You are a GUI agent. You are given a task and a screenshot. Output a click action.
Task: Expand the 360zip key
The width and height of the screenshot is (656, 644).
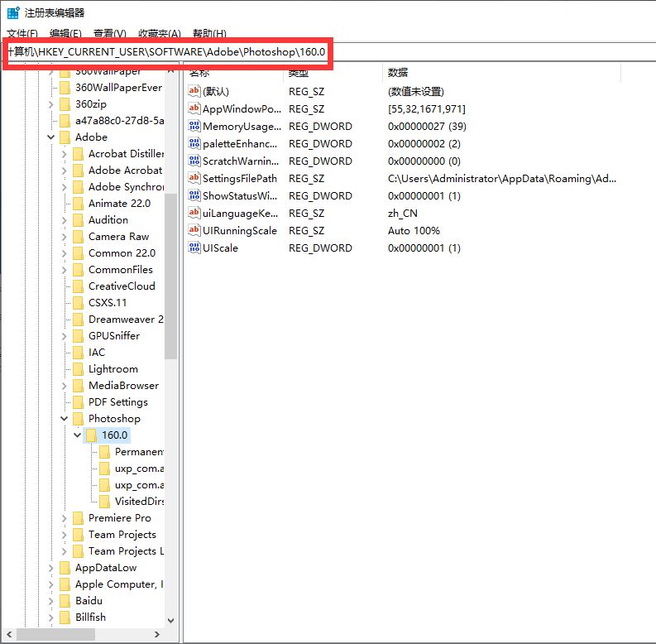point(51,104)
